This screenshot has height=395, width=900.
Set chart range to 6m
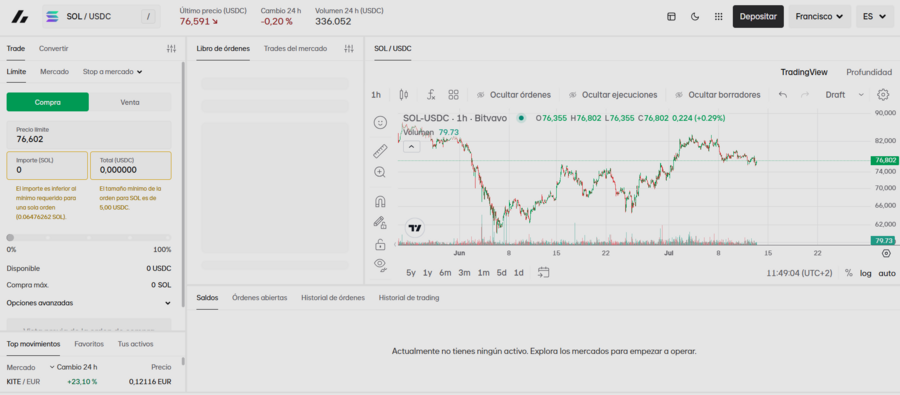click(445, 273)
